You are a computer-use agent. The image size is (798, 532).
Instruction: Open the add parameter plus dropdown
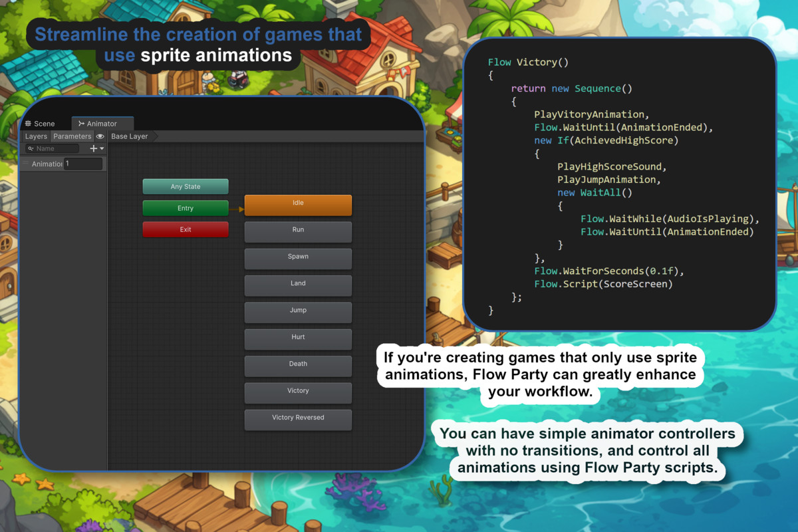tap(97, 149)
